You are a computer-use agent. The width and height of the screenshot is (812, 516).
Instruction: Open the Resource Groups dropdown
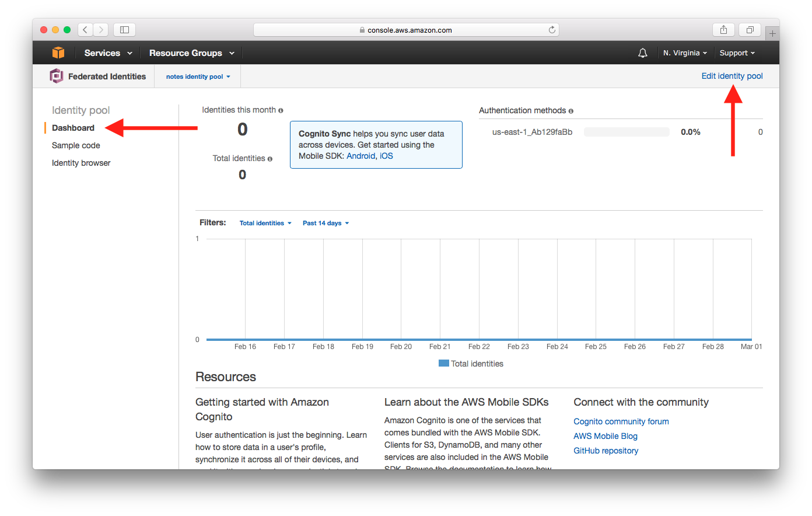pyautogui.click(x=192, y=53)
